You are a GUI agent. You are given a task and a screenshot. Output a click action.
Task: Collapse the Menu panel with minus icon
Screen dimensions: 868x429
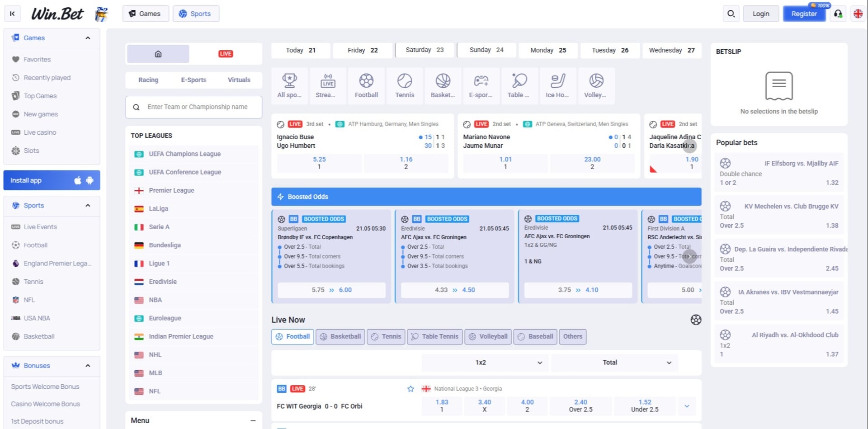(253, 421)
